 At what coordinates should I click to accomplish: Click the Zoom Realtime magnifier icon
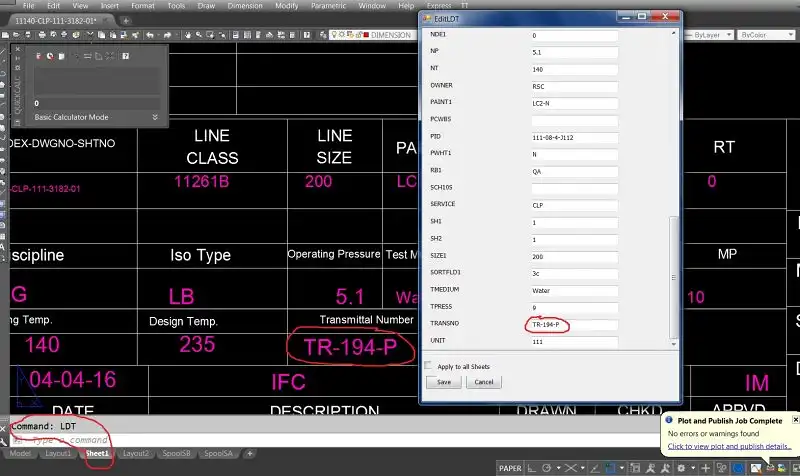[x=199, y=35]
